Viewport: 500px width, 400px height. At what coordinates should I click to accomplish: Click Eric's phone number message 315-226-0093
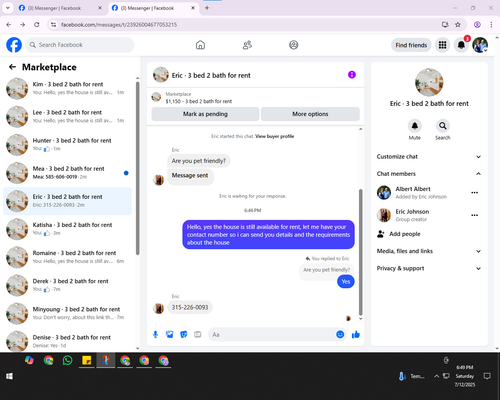click(190, 307)
